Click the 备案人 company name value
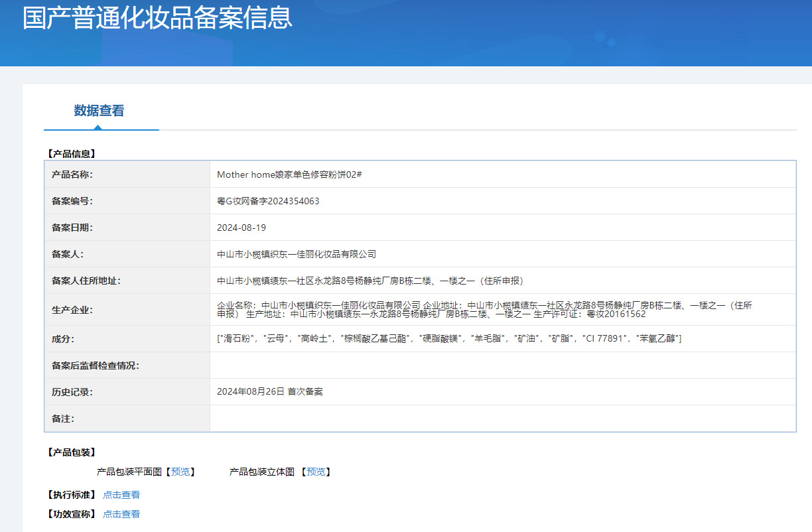The width and height of the screenshot is (812, 532). click(297, 254)
